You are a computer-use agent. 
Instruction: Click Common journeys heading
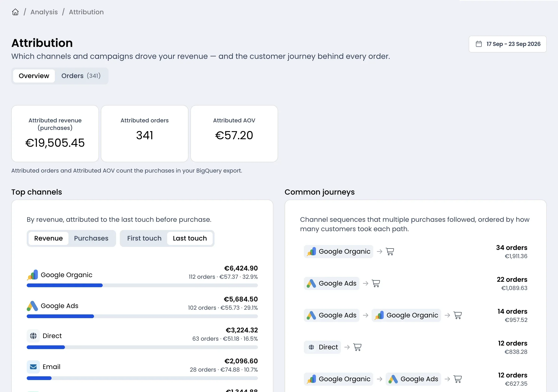(320, 192)
